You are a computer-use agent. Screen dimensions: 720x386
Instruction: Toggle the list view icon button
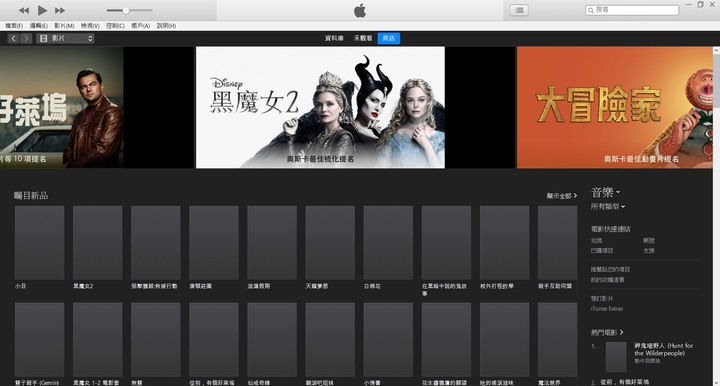point(519,10)
